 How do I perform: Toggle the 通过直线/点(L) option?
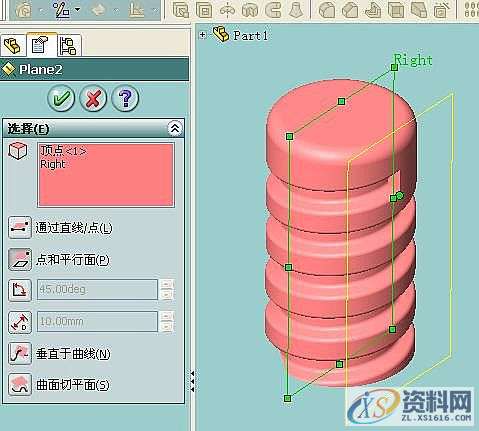click(x=20, y=228)
